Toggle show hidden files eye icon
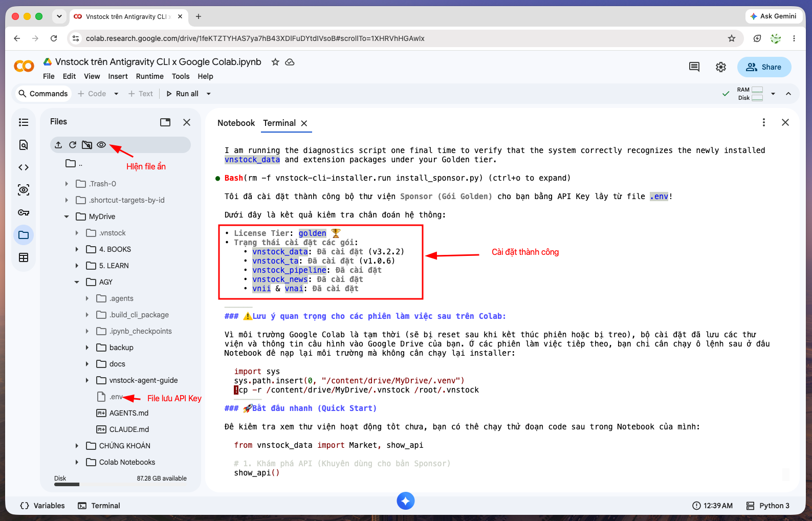Viewport: 812px width, 521px height. pyautogui.click(x=101, y=145)
